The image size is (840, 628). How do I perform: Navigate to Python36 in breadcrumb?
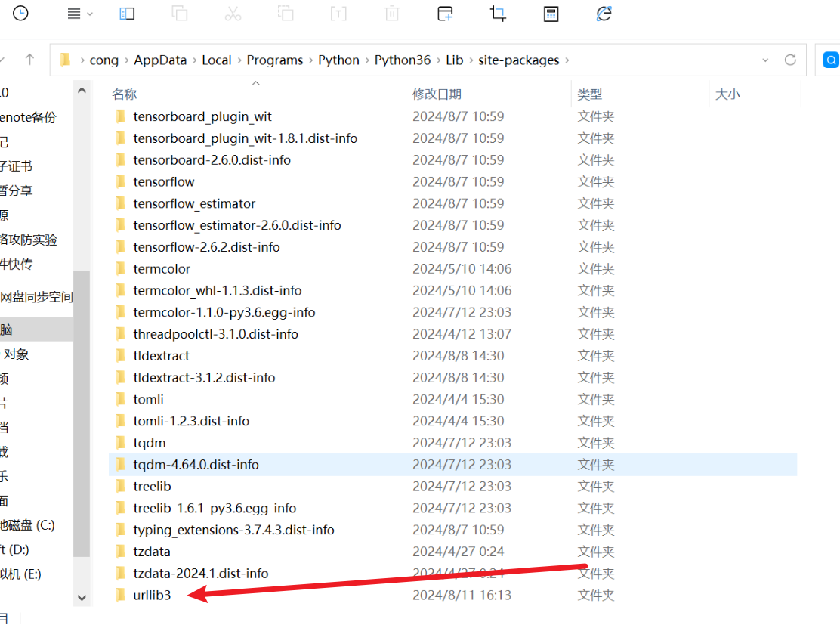[403, 60]
